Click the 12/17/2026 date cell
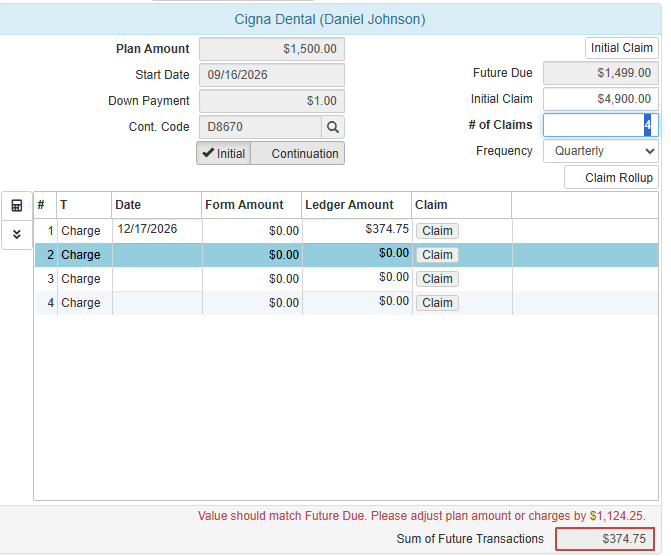Screen dimensions: 671x556 157,229
